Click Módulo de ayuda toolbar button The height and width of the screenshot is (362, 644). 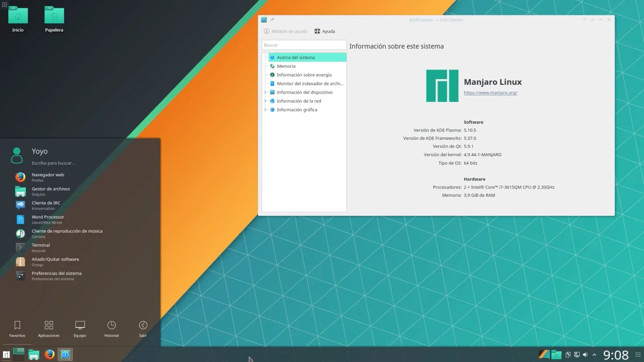[x=285, y=31]
